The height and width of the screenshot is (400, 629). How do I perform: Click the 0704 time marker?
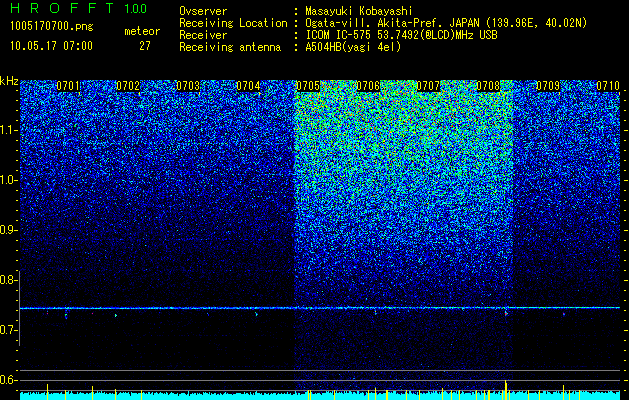coord(248,86)
